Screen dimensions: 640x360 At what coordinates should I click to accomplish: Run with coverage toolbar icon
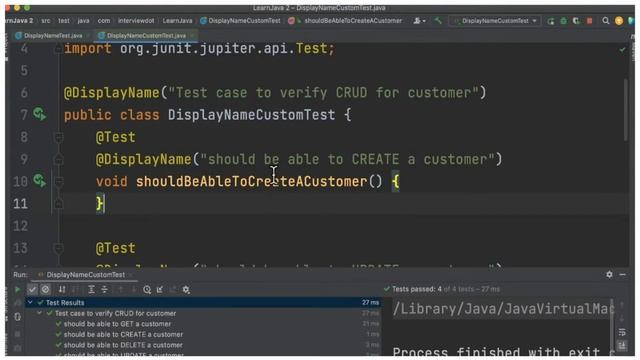576,21
